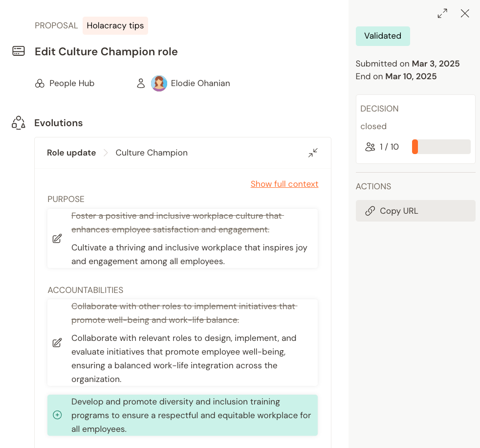Select the Role update breadcrumb item
The width and height of the screenshot is (480, 448).
point(71,153)
